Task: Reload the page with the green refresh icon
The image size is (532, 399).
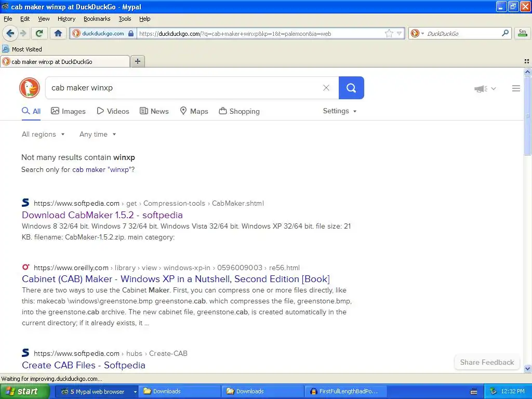Action: (x=39, y=33)
